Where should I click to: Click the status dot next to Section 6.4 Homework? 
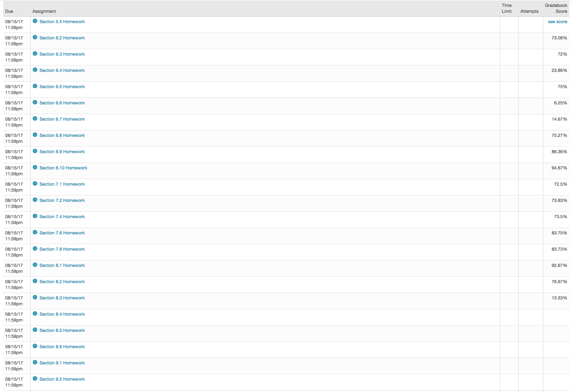tap(35, 70)
